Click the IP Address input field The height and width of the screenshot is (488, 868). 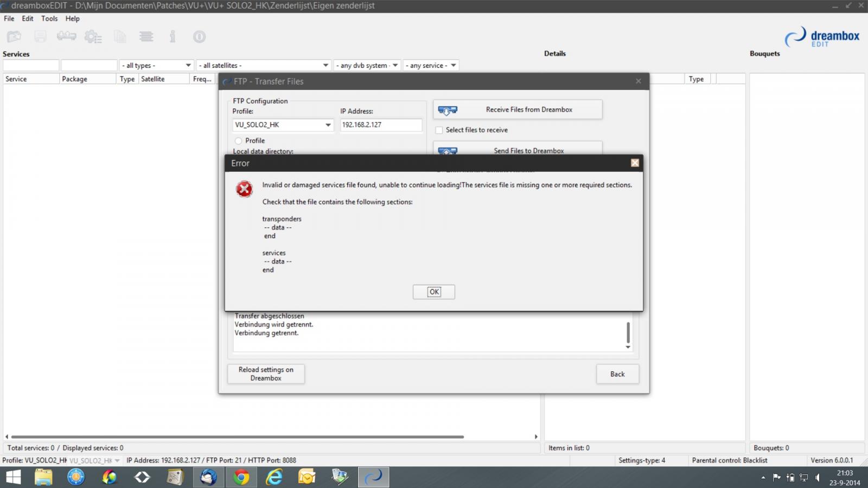(381, 125)
